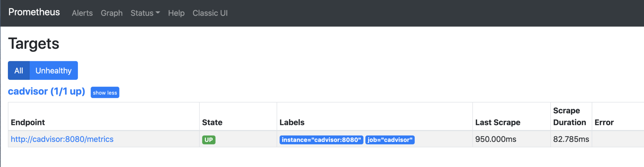Collapse the cadvisor group with show less
644x167 pixels.
105,93
